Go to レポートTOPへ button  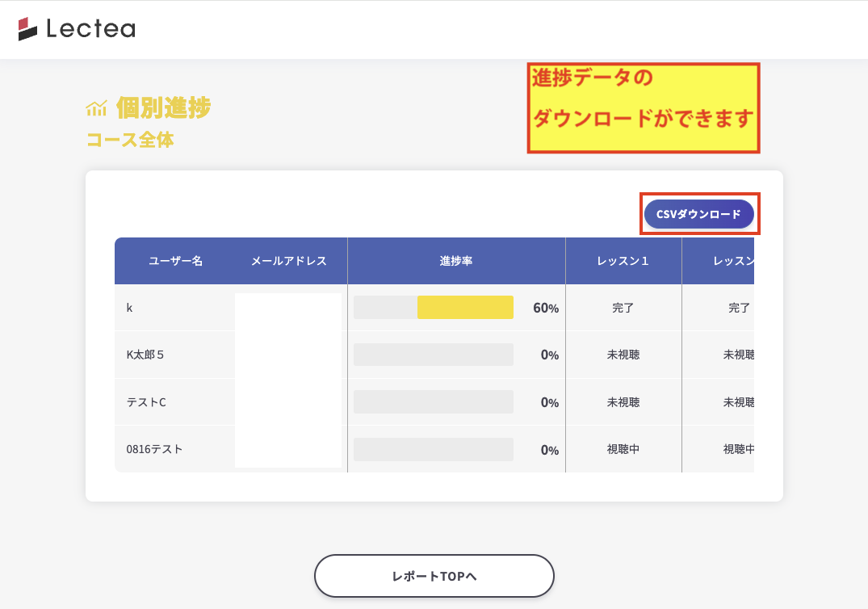click(434, 576)
